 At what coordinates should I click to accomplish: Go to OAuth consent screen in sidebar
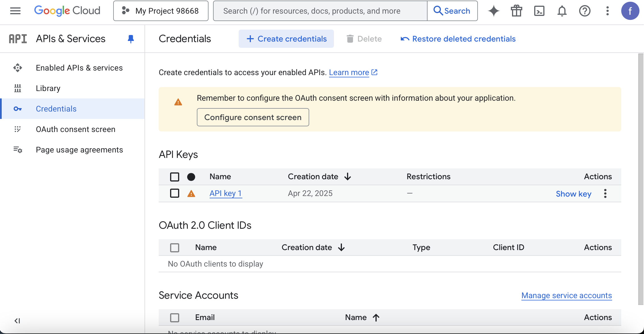(x=75, y=129)
